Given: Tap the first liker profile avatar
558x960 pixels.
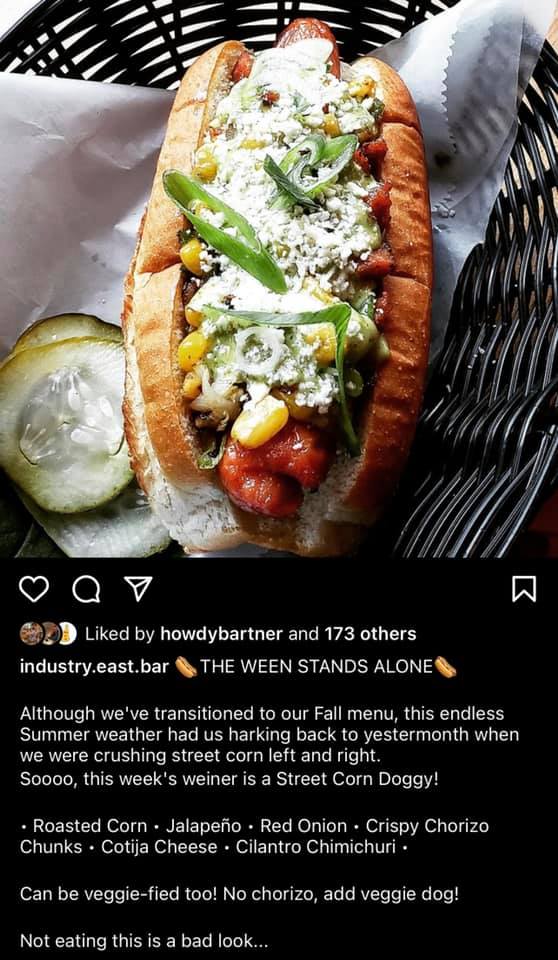Looking at the screenshot, I should coord(31,634).
